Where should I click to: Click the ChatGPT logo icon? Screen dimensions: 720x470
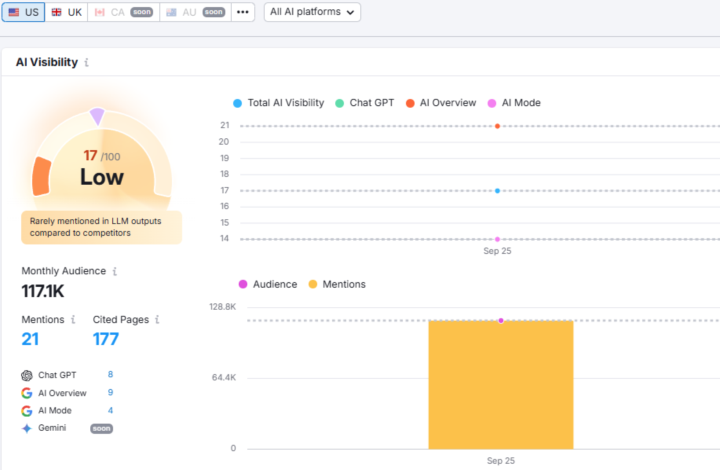click(26, 375)
